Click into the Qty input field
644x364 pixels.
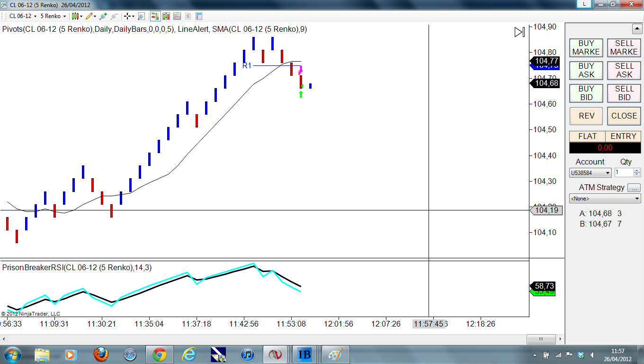pos(624,173)
